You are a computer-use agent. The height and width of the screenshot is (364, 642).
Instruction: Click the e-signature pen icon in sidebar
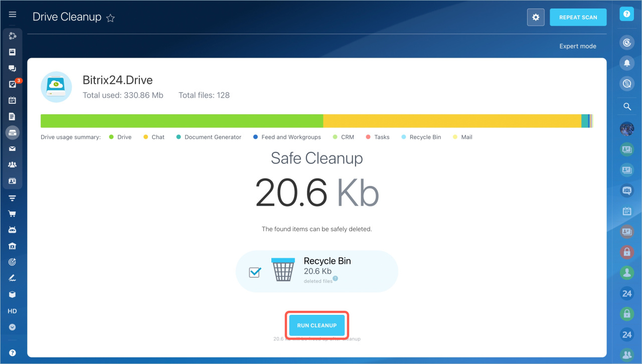[x=13, y=278]
